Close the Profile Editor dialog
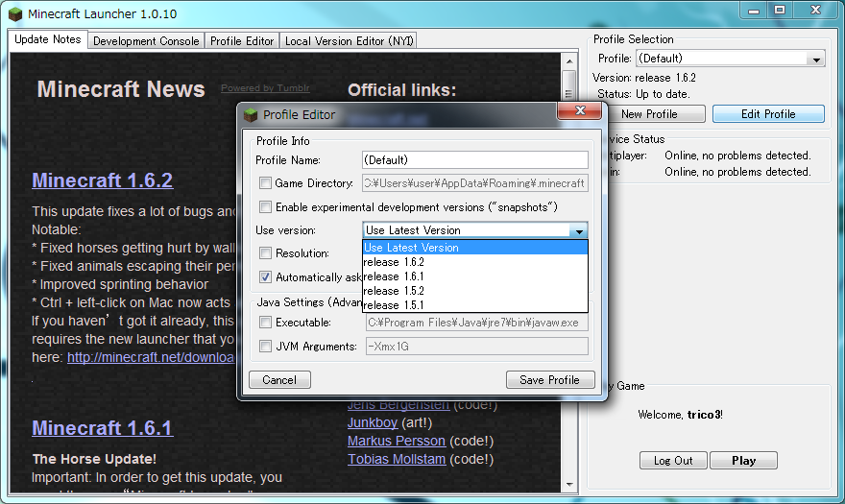 pyautogui.click(x=579, y=110)
